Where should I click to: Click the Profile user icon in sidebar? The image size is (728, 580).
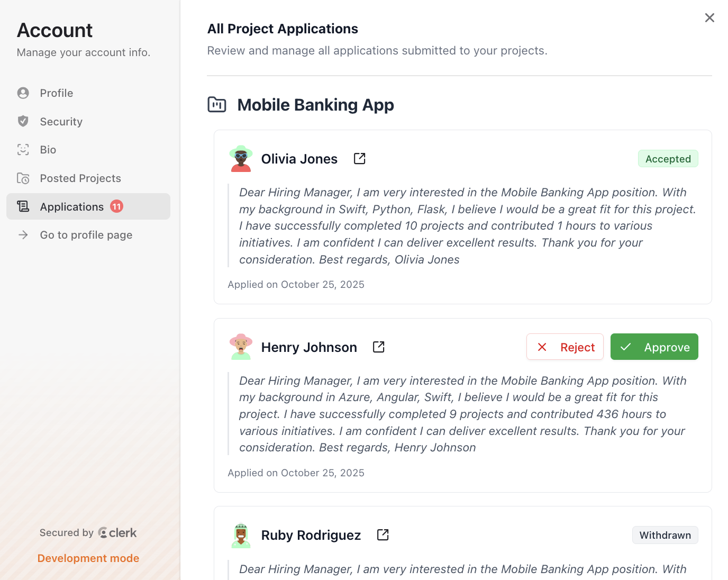click(23, 93)
